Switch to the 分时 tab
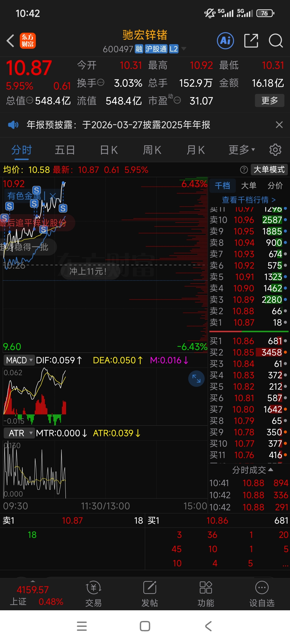This screenshot has height=644, width=290. click(22, 150)
